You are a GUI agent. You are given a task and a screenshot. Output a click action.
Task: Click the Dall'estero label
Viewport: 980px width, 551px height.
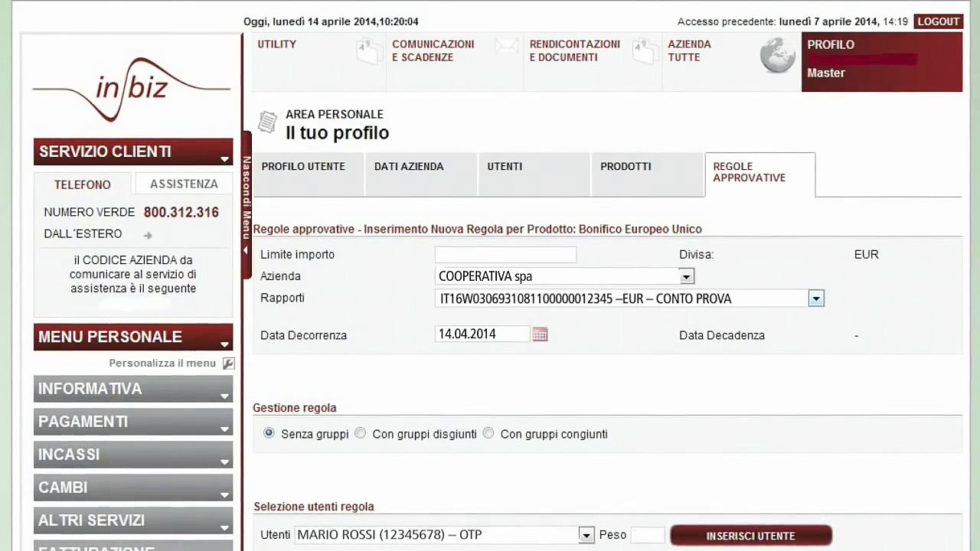(x=83, y=234)
